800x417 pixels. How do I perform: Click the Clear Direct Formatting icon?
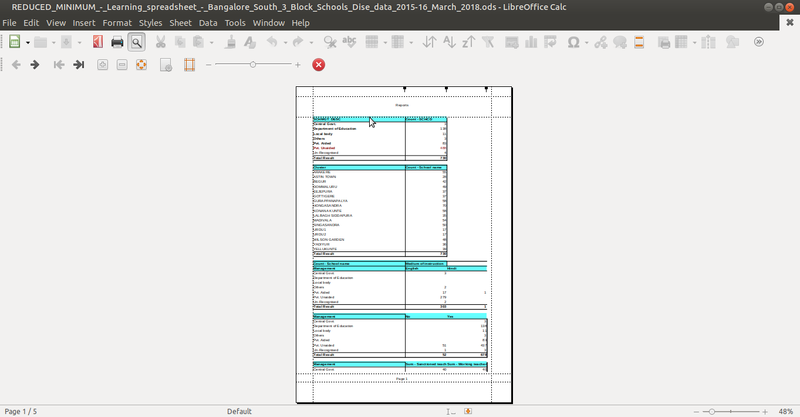(249, 42)
